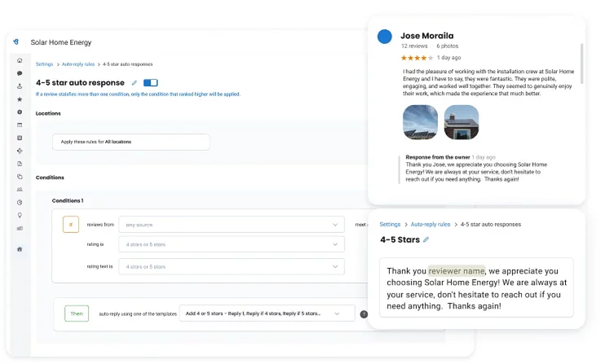Viewport: 605px width, 364px height.
Task: Click the Conditions 1 heading
Action: (x=67, y=201)
